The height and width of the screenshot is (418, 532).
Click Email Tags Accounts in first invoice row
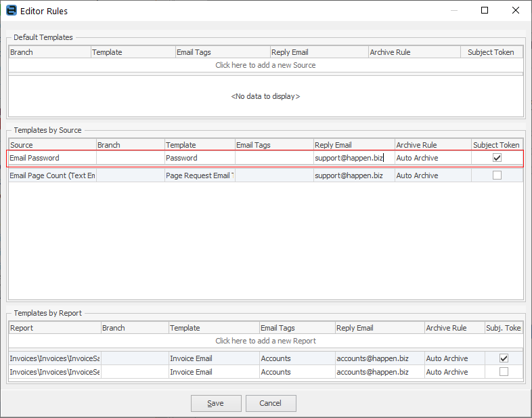[x=296, y=358]
